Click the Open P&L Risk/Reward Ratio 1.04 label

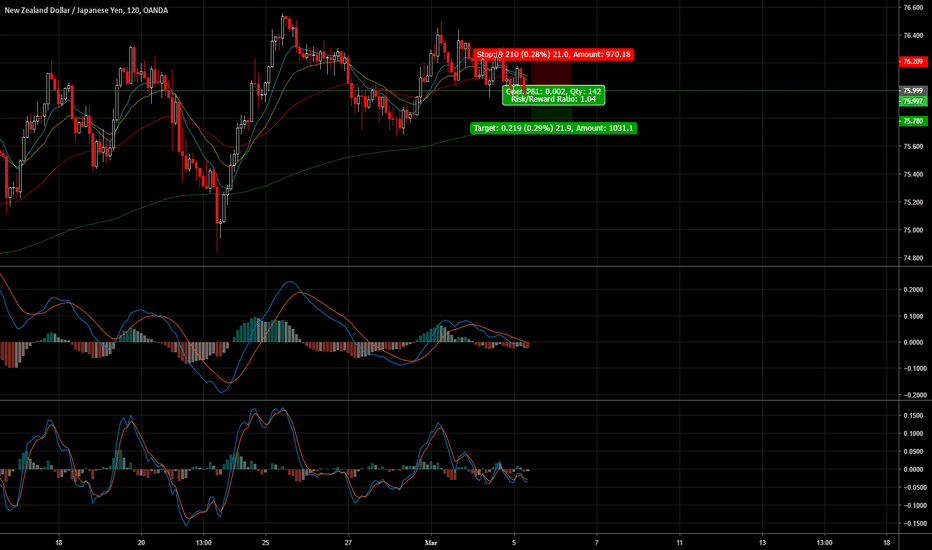(553, 95)
